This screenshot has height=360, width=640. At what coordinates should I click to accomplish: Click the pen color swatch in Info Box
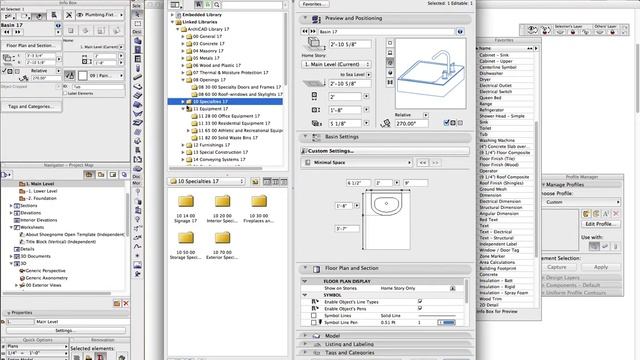tap(83, 76)
